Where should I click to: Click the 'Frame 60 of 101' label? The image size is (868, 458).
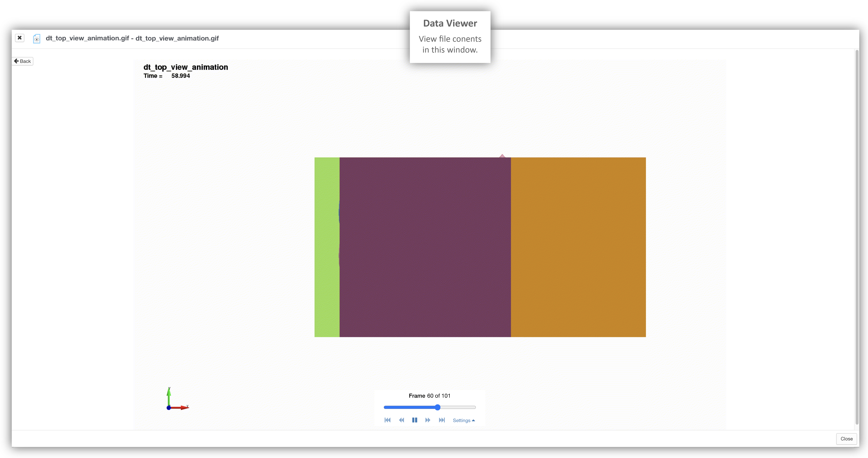[429, 396]
